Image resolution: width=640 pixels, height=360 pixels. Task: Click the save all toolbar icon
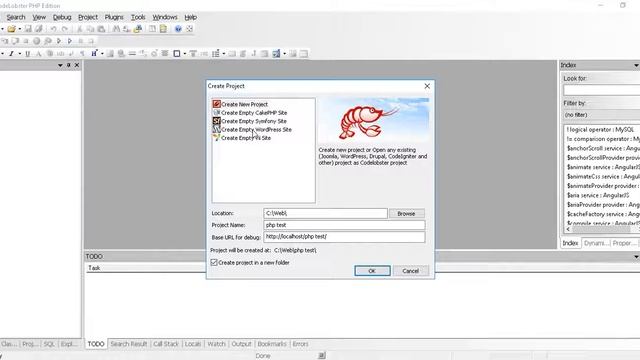pos(39,29)
